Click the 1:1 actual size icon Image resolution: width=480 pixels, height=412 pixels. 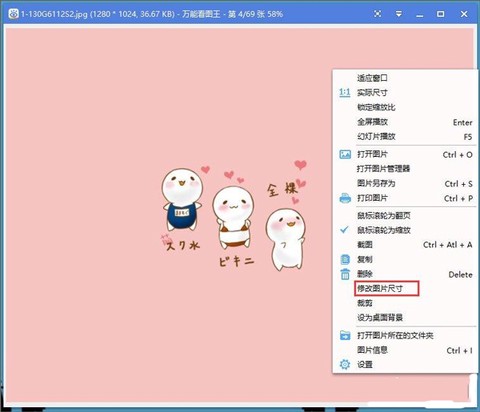coord(345,92)
